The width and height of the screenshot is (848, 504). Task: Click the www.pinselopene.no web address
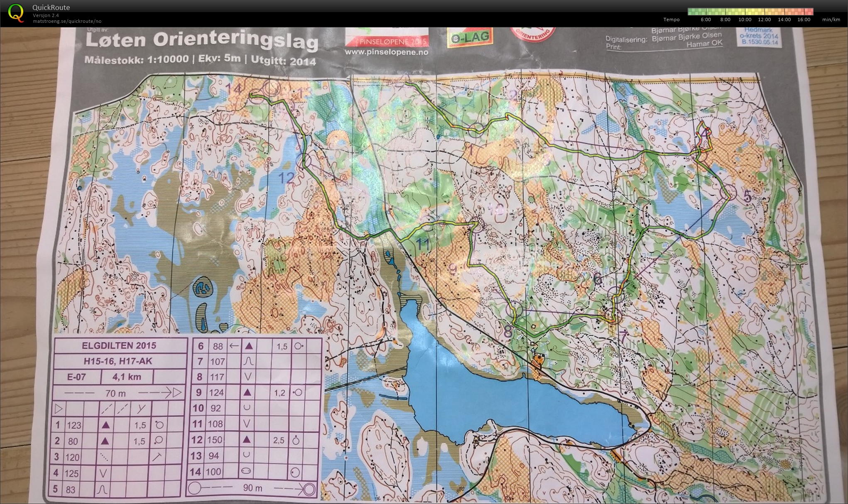click(386, 52)
